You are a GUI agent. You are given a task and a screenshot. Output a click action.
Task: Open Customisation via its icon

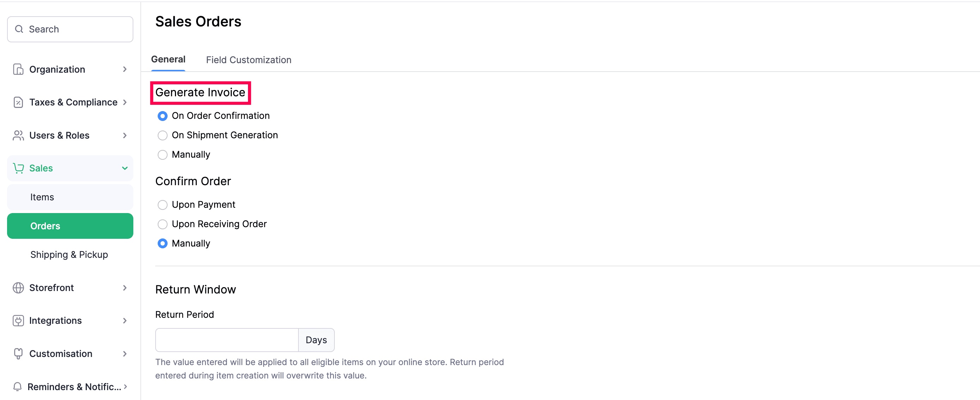pyautogui.click(x=18, y=353)
